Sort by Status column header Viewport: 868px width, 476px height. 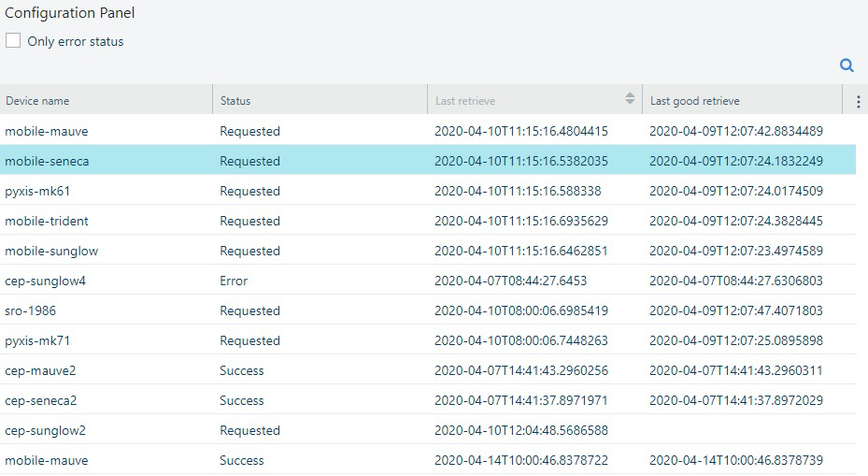235,101
